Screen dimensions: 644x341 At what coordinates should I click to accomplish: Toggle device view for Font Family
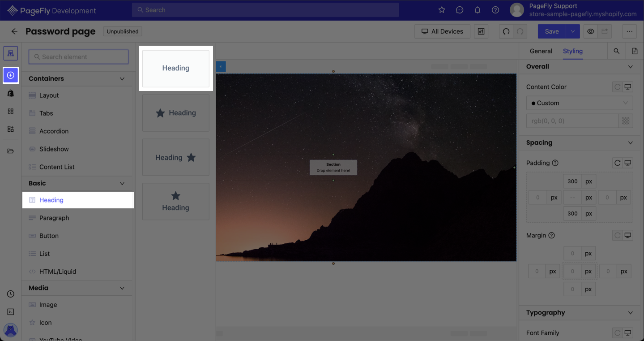(628, 333)
